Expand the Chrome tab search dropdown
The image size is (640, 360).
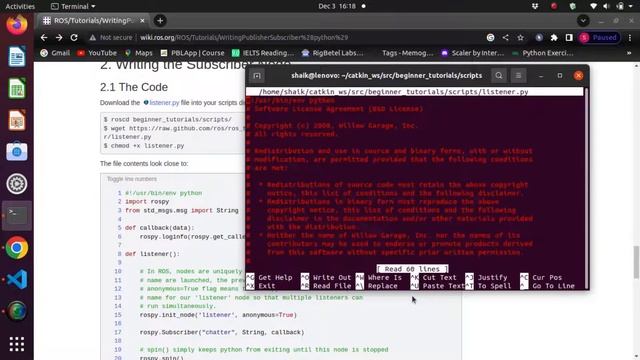583,20
